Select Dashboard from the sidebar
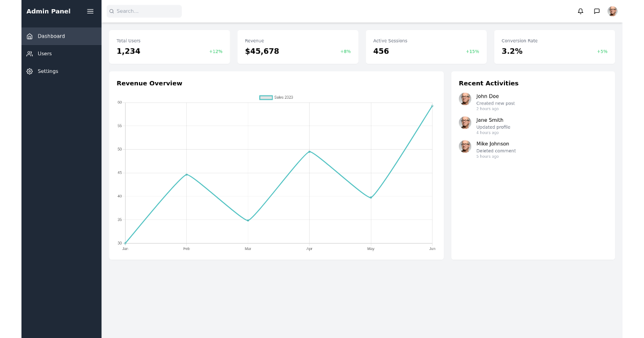This screenshot has height=338, width=644. [50, 36]
